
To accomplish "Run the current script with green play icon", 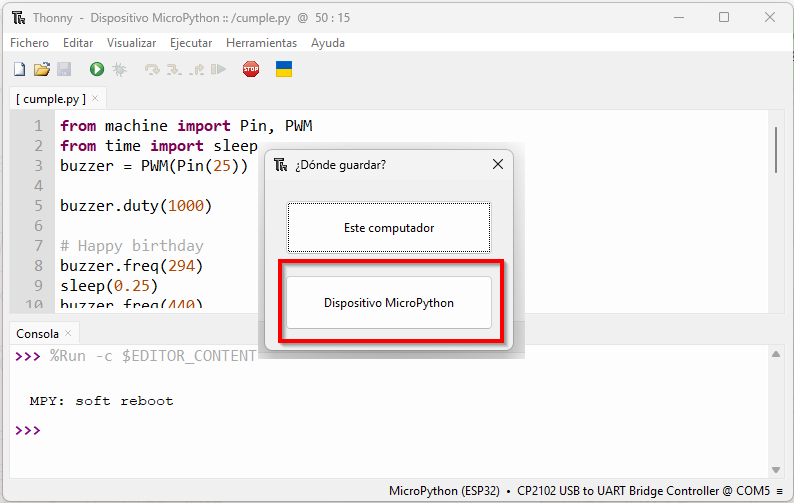I will pos(97,69).
